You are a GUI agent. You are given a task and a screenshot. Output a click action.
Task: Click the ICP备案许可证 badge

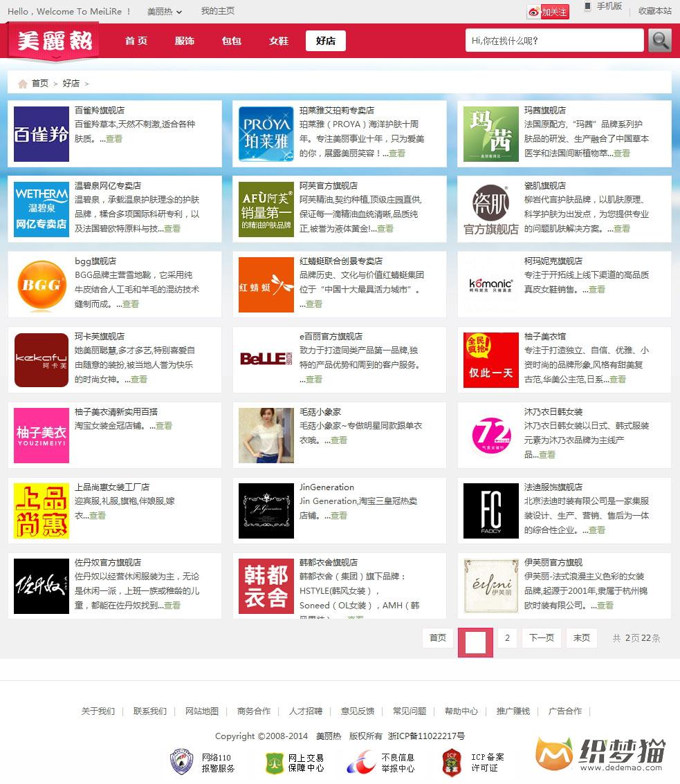[473, 763]
